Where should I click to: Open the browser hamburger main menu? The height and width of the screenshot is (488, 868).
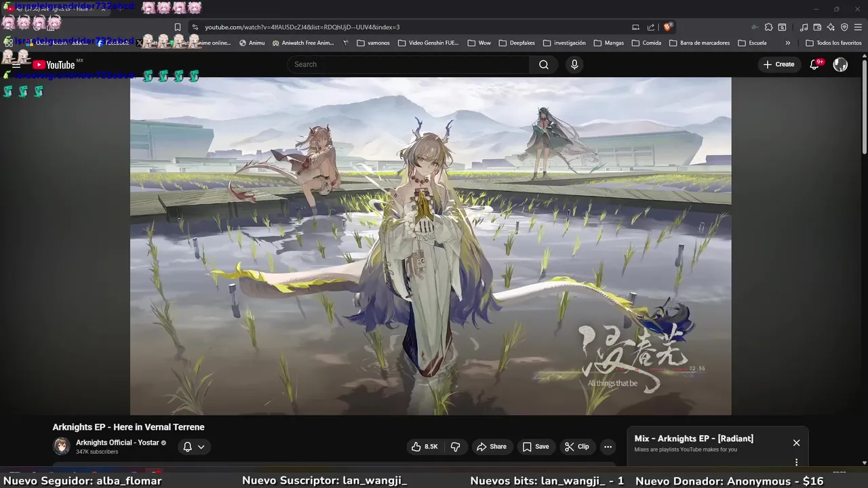(x=858, y=27)
